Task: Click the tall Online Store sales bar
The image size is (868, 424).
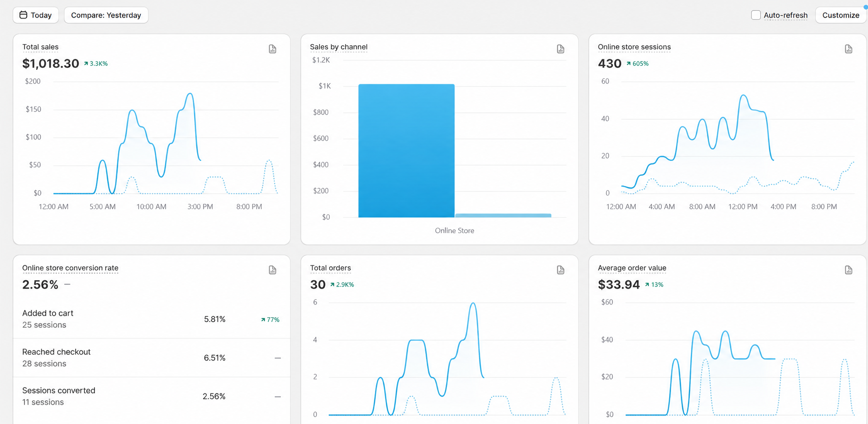Action: [406, 151]
